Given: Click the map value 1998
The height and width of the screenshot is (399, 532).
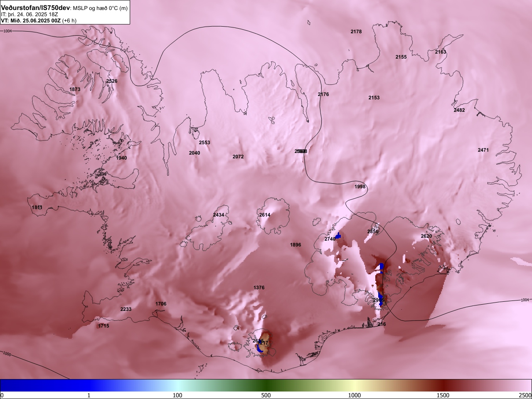Looking at the screenshot, I should coord(360,187).
